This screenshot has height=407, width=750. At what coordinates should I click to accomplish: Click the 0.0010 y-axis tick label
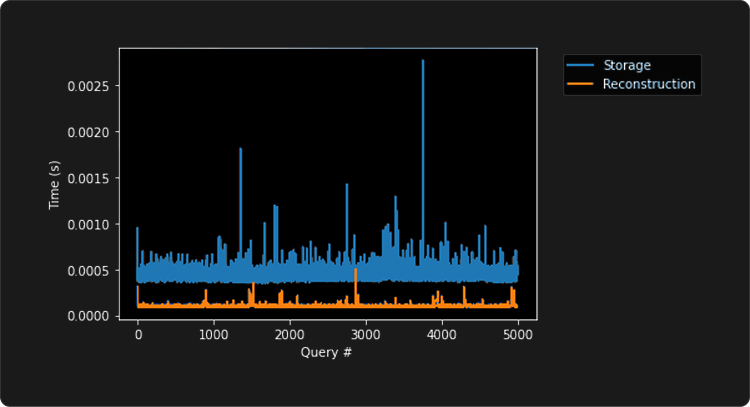pyautogui.click(x=87, y=224)
